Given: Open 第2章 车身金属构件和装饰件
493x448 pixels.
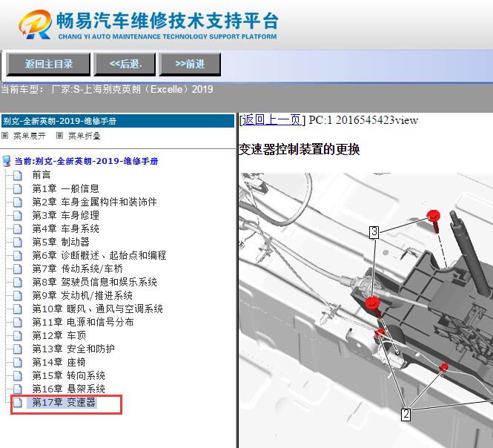Looking at the screenshot, I should pyautogui.click(x=94, y=202).
